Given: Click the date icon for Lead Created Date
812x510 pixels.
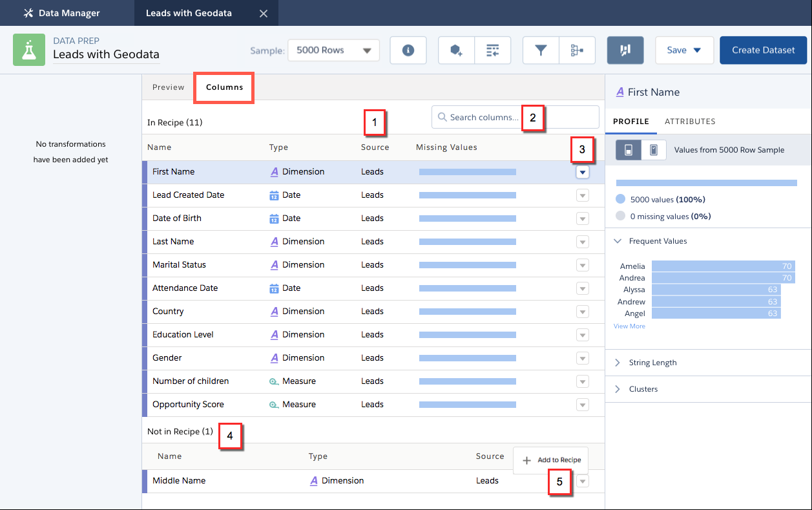Looking at the screenshot, I should click(274, 195).
